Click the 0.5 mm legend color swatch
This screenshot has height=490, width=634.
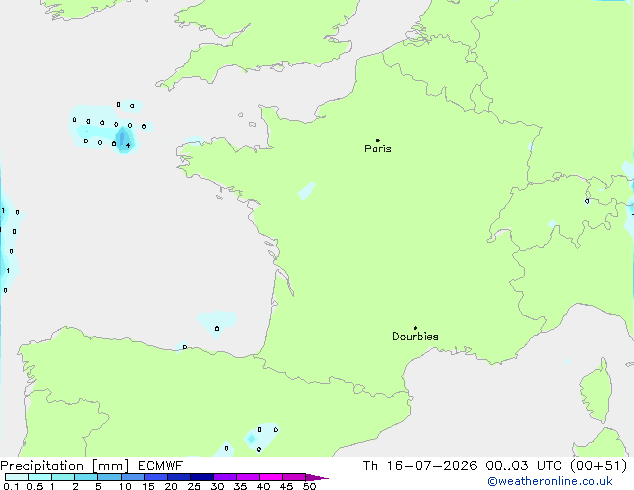point(40,477)
